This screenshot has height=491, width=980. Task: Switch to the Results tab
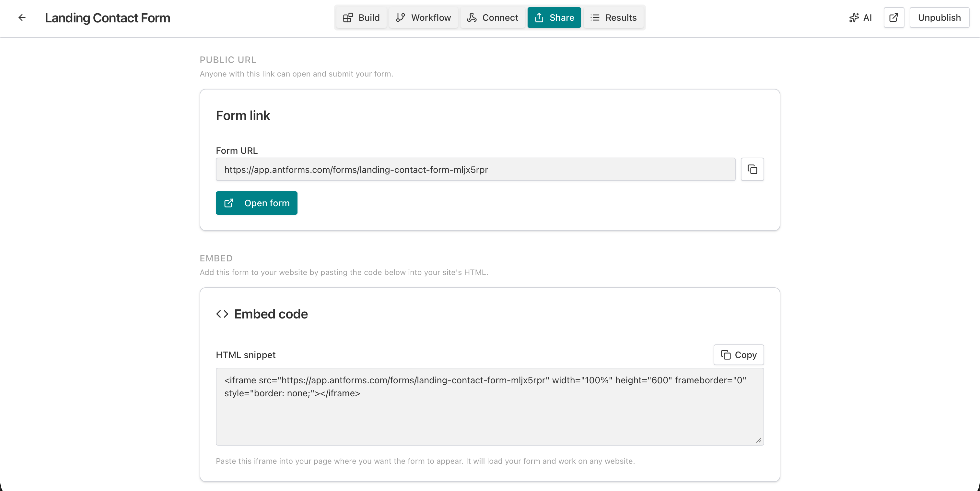613,18
